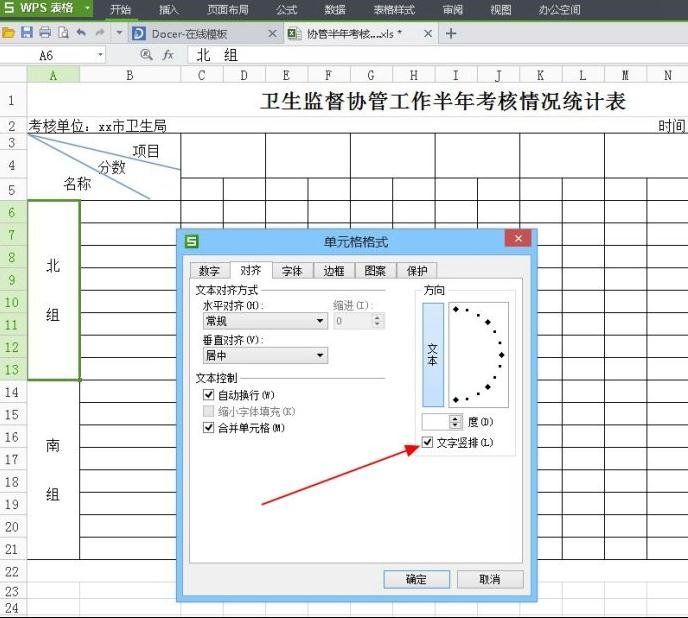Viewport: 688px width, 618px height.
Task: Switch to 边框 tab in dialog
Action: tap(334, 271)
